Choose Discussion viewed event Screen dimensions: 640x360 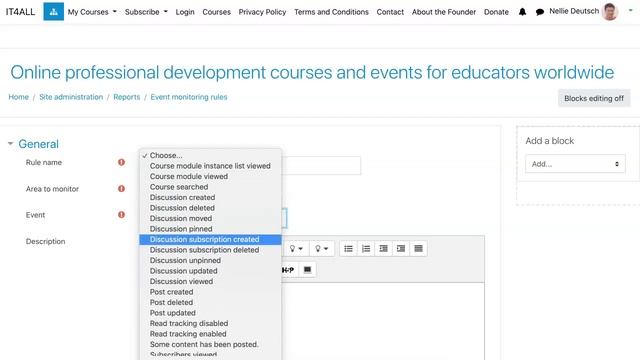coord(210,282)
